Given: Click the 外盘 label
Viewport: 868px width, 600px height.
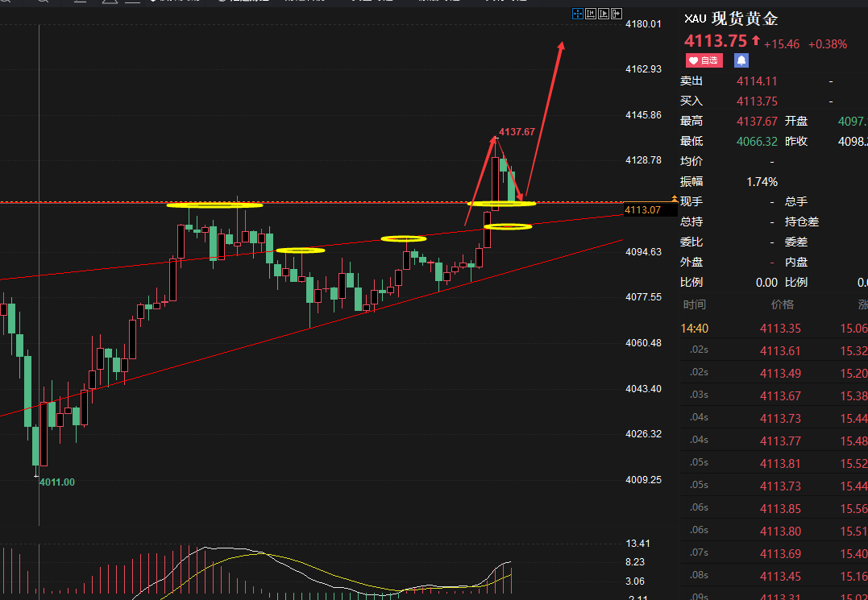Looking at the screenshot, I should coord(691,262).
